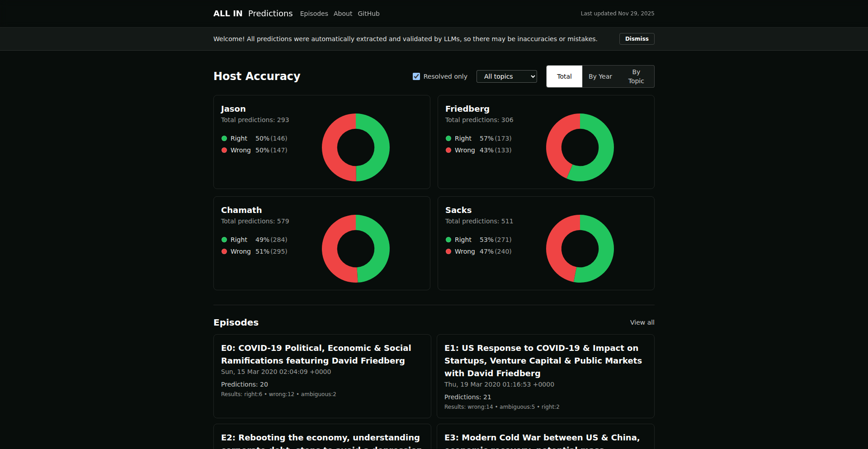This screenshot has height=449, width=868.
Task: Go to the About page
Action: point(343,14)
